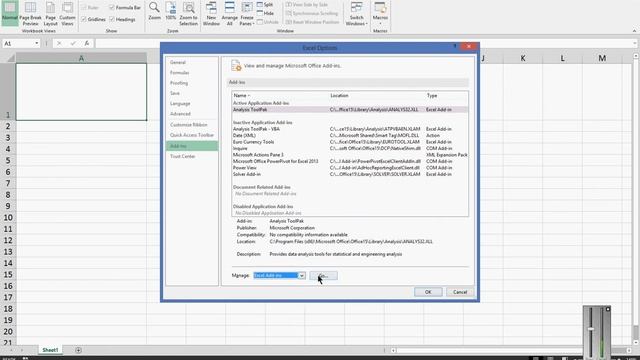Select active Analysis ToolPak add-in row
640x360 pixels.
(x=350, y=109)
